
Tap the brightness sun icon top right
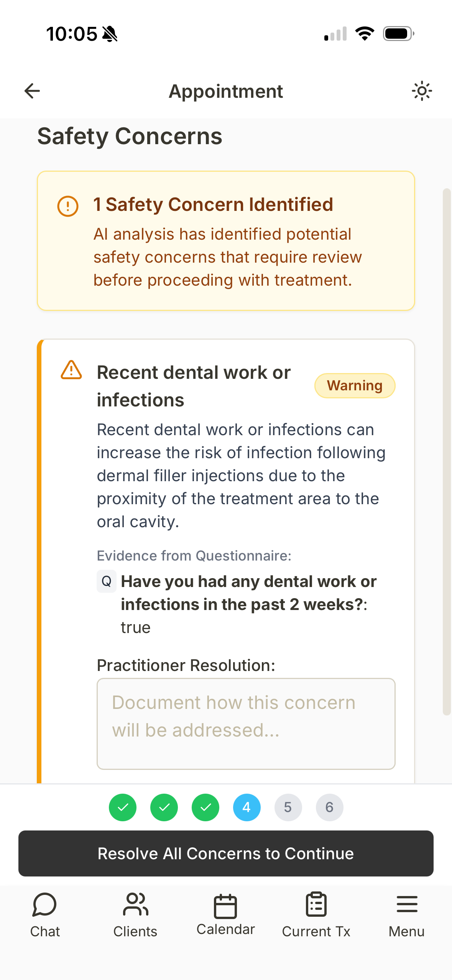tap(421, 91)
